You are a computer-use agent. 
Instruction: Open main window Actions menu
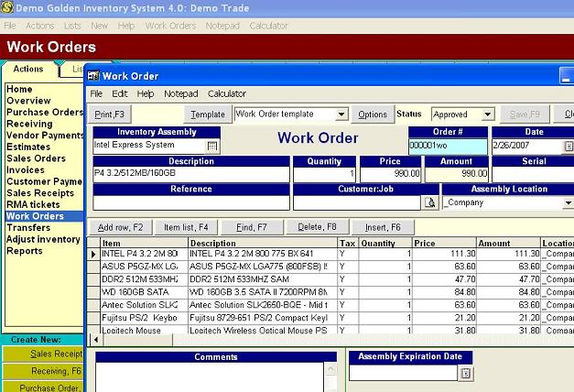pos(40,26)
